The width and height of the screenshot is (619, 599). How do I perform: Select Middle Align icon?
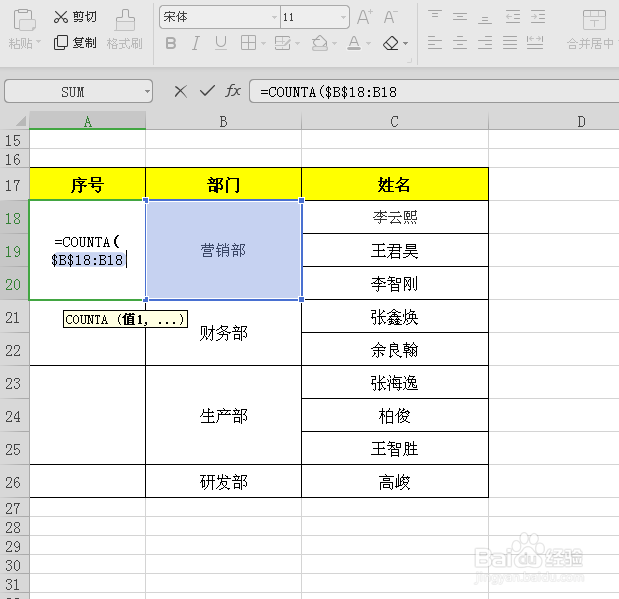460,17
